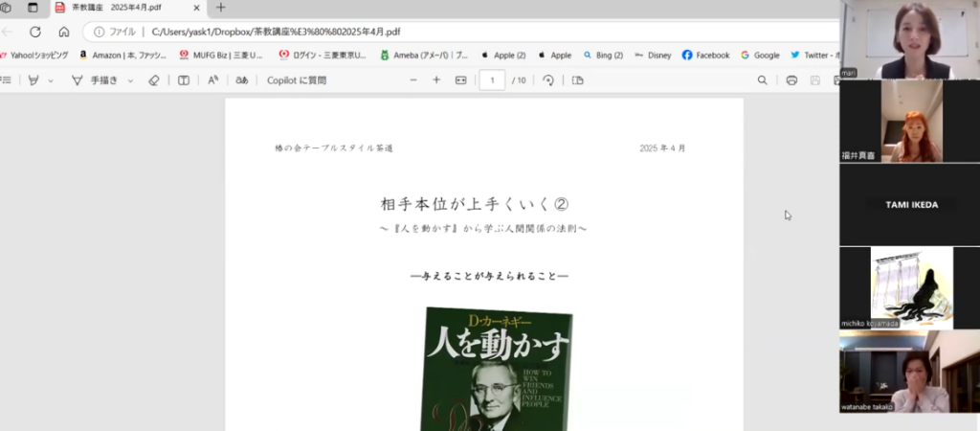The width and height of the screenshot is (980, 431).
Task: Open the Apple (2) bookmark
Action: tap(503, 55)
